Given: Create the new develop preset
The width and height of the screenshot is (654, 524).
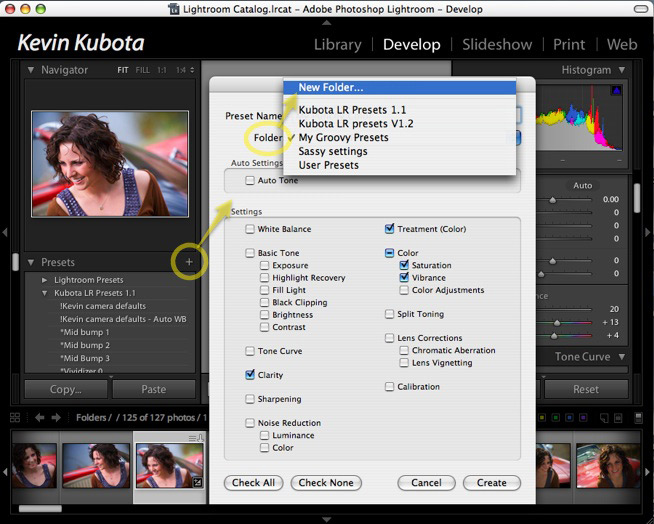Looking at the screenshot, I should pos(492,483).
